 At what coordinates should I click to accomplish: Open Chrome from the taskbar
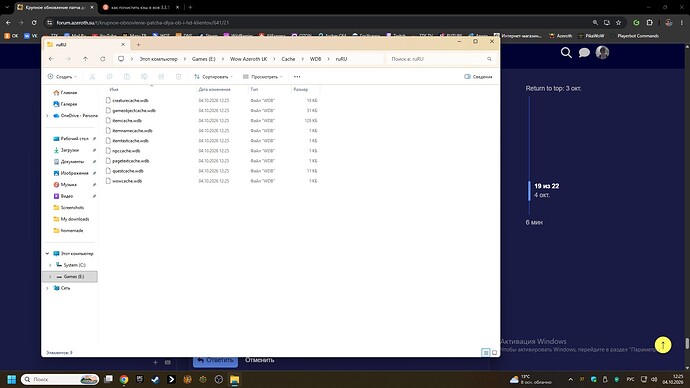pos(124,379)
